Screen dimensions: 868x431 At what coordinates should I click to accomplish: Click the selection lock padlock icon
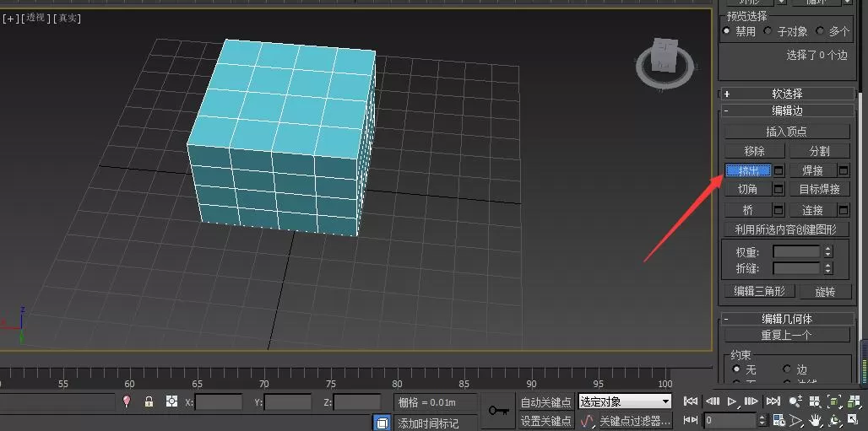tap(149, 401)
